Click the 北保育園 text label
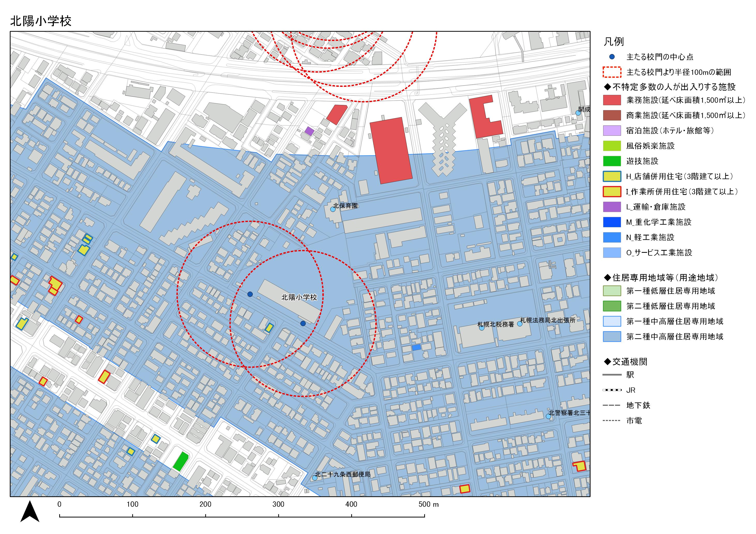 point(346,206)
